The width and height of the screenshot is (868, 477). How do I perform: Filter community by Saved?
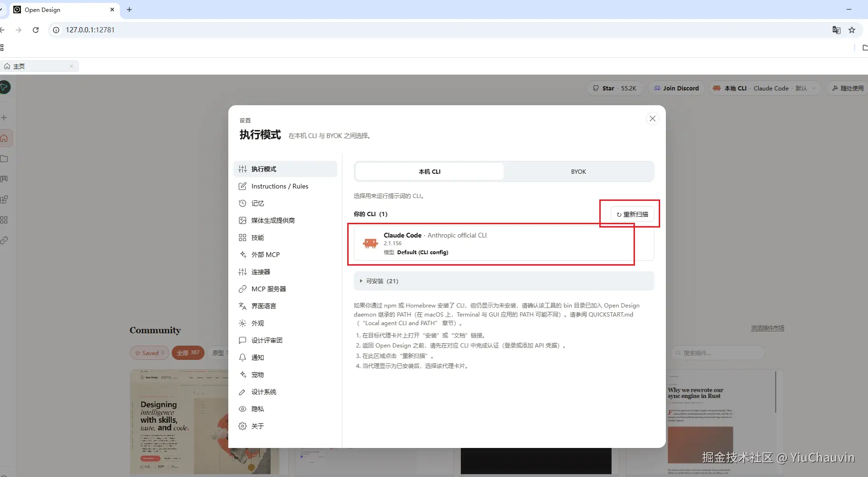149,353
